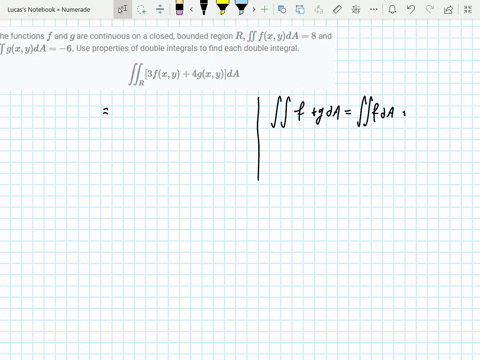The width and height of the screenshot is (480, 360).
Task: Select the black pen
Action: click(x=204, y=8)
